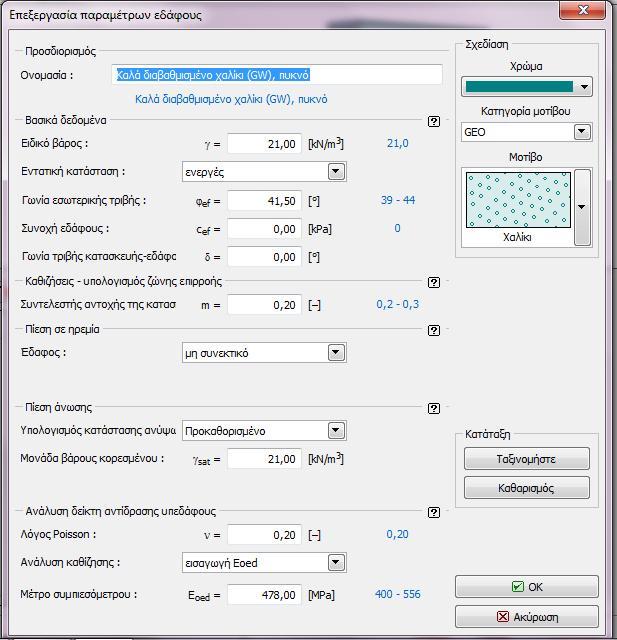
Task: Click the suggested range 0,2 - 0,3
Action: point(398,304)
